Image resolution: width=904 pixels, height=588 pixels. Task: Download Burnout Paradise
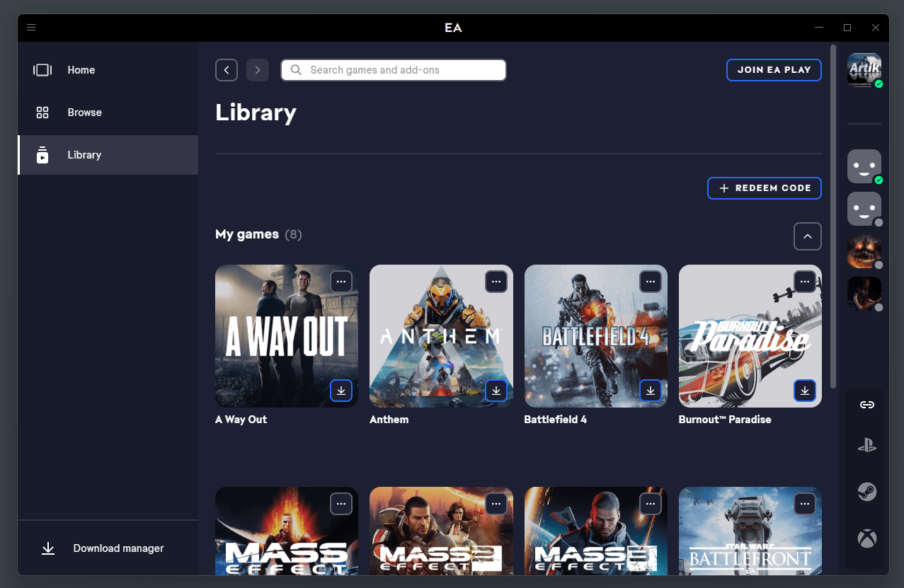click(x=805, y=391)
